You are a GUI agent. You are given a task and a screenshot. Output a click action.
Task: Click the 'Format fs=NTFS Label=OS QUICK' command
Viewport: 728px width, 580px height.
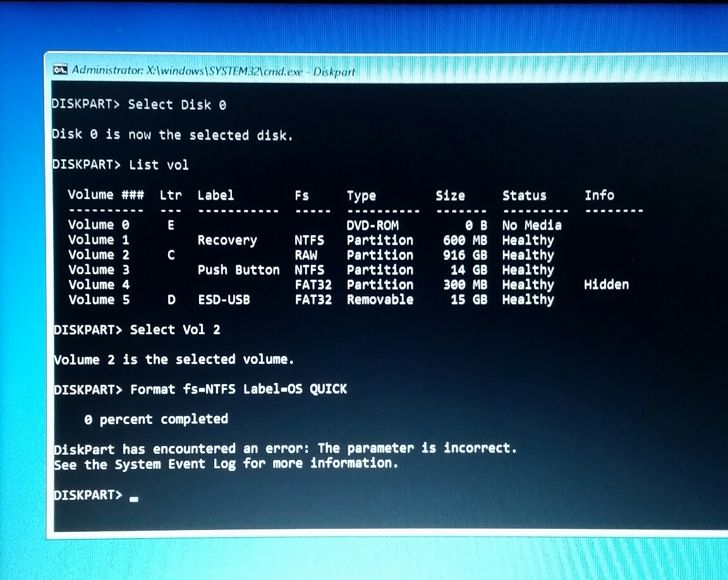pyautogui.click(x=200, y=389)
